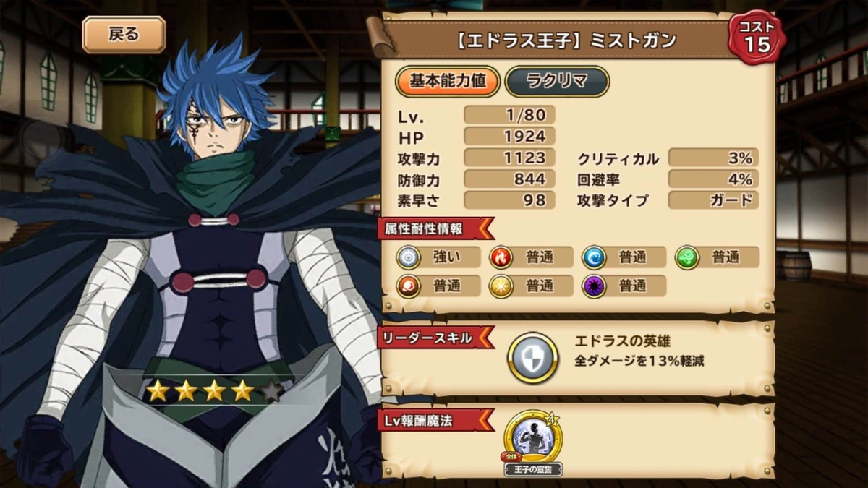This screenshot has height=488, width=868.
Task: Expand the 属性耐性情報 section header
Action: click(x=433, y=230)
